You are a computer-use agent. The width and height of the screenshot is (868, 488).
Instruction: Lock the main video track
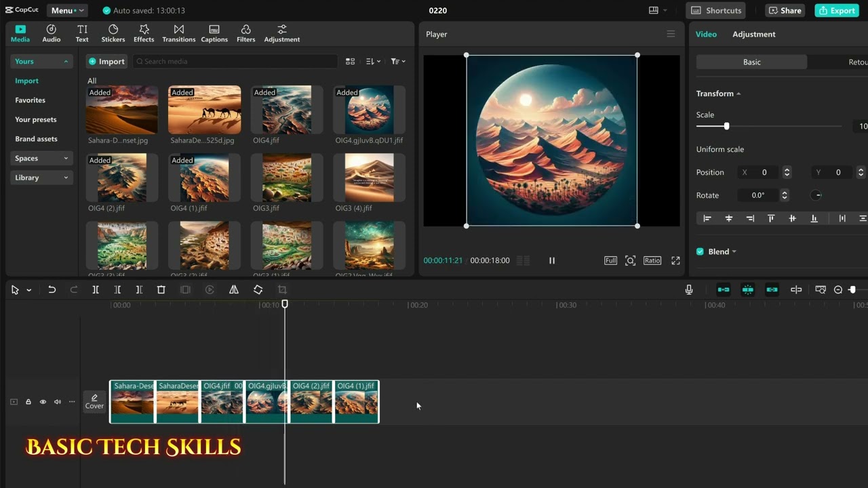[x=28, y=402]
